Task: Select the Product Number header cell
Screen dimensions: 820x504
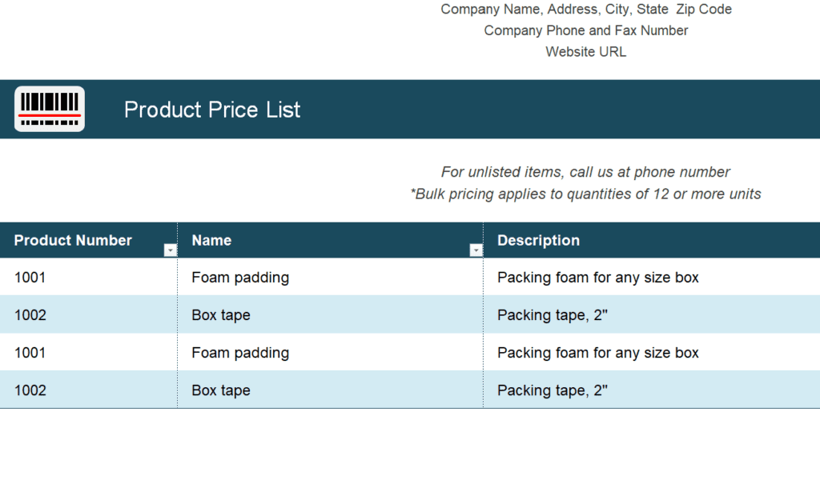Action: [x=88, y=240]
